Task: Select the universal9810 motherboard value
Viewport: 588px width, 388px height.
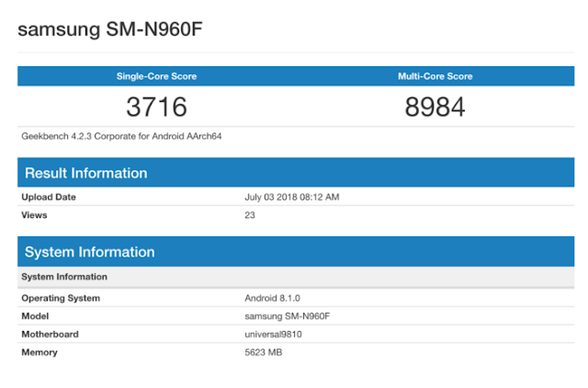Action: [x=273, y=334]
